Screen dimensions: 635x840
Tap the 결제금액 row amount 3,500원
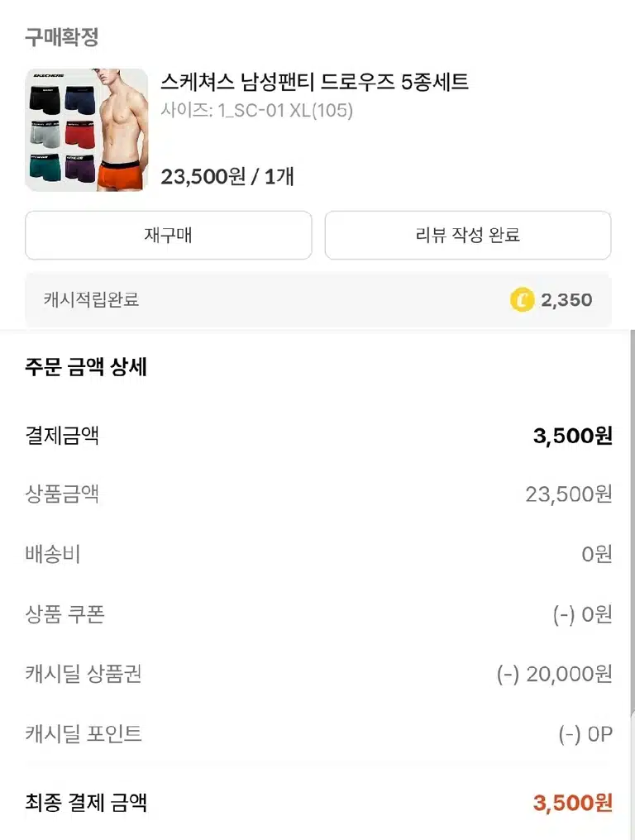point(572,436)
